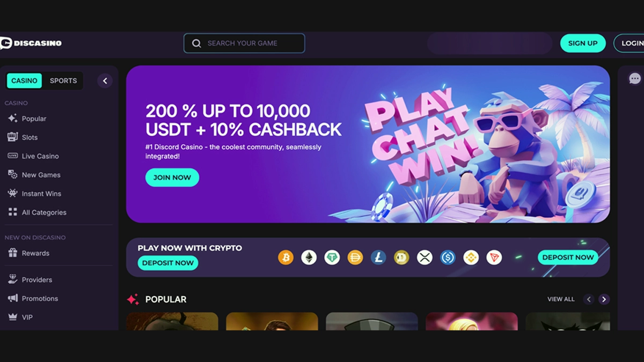644x362 pixels.
Task: Click the Tron coin icon
Action: coord(494,258)
